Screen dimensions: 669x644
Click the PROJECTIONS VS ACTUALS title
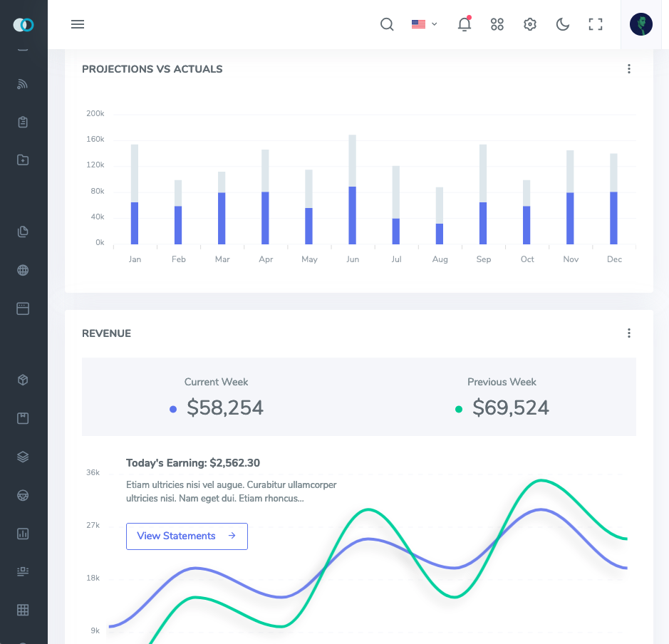(152, 69)
